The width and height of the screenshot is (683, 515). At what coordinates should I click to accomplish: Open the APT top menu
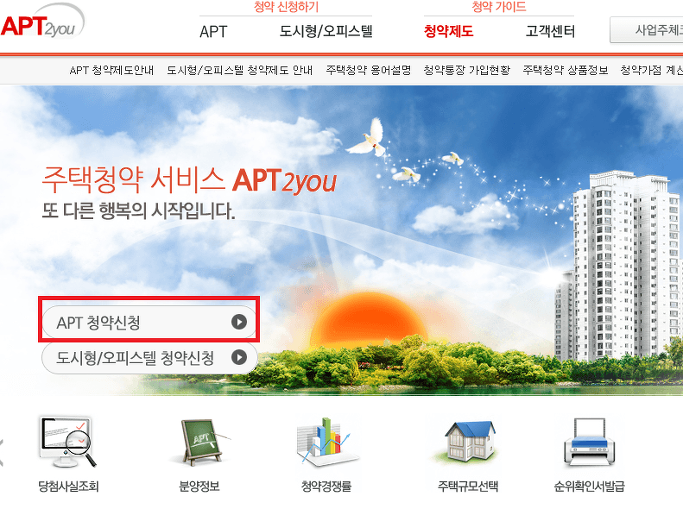click(x=213, y=31)
